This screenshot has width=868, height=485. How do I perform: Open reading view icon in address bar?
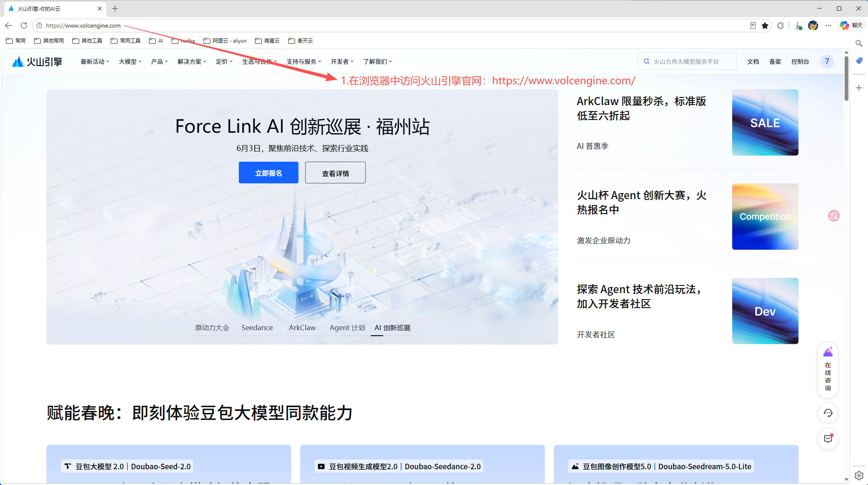pyautogui.click(x=753, y=26)
